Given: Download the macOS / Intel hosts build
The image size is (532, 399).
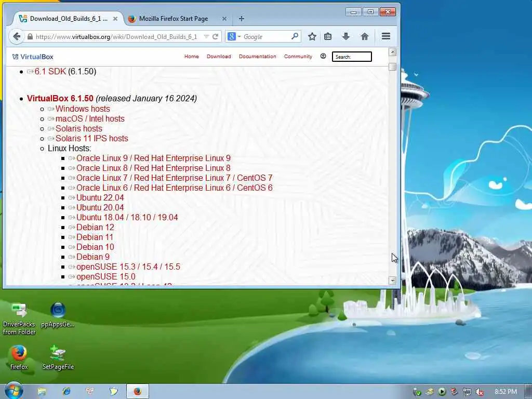Looking at the screenshot, I should (x=90, y=119).
